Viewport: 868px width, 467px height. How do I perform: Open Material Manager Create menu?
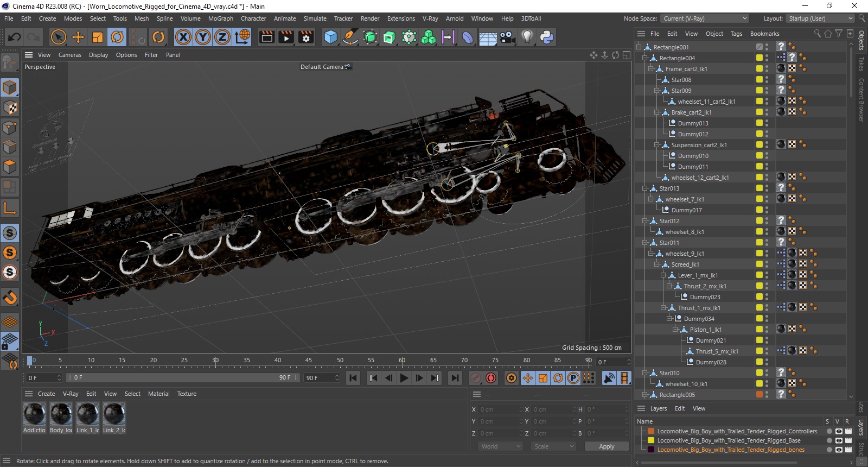(x=46, y=394)
